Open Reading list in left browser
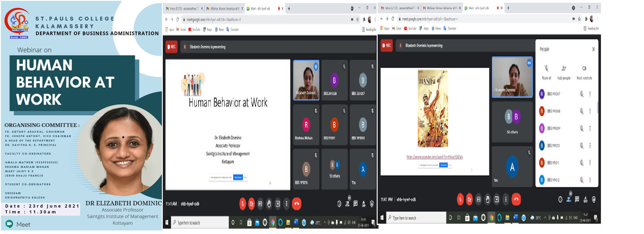Screen dimensions: 644x234 369,29
